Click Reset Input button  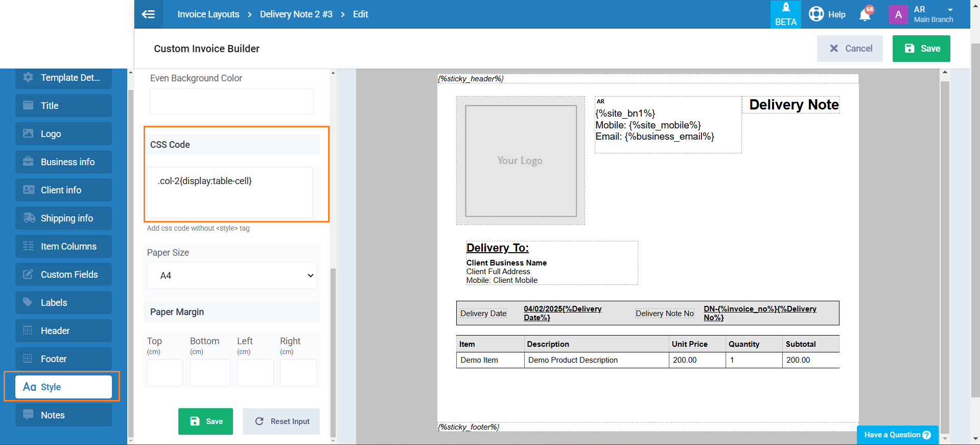click(281, 421)
